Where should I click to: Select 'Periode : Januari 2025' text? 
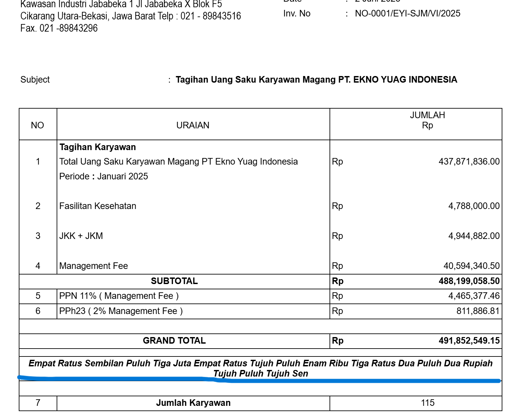pyautogui.click(x=104, y=176)
